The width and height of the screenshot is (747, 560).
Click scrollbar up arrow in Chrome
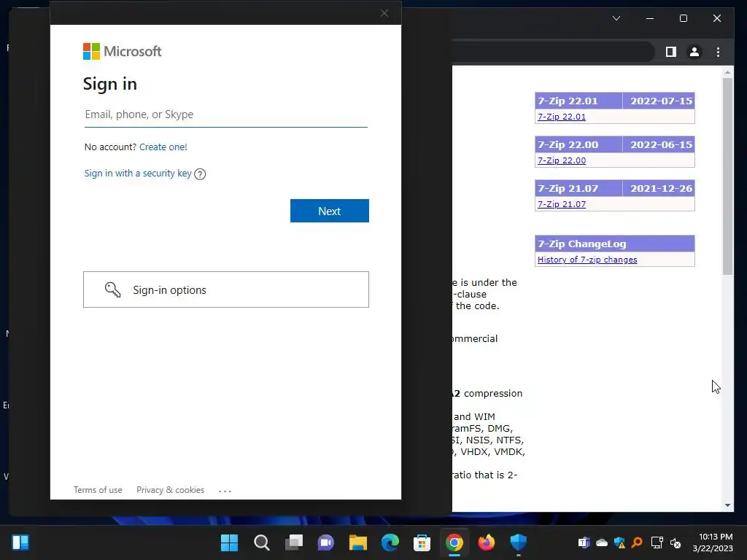(x=727, y=72)
